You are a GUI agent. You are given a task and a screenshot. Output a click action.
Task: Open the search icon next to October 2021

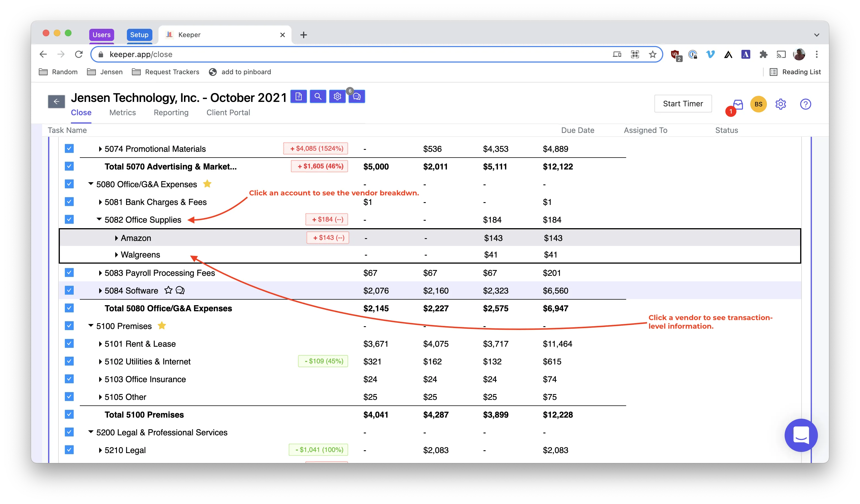point(318,96)
